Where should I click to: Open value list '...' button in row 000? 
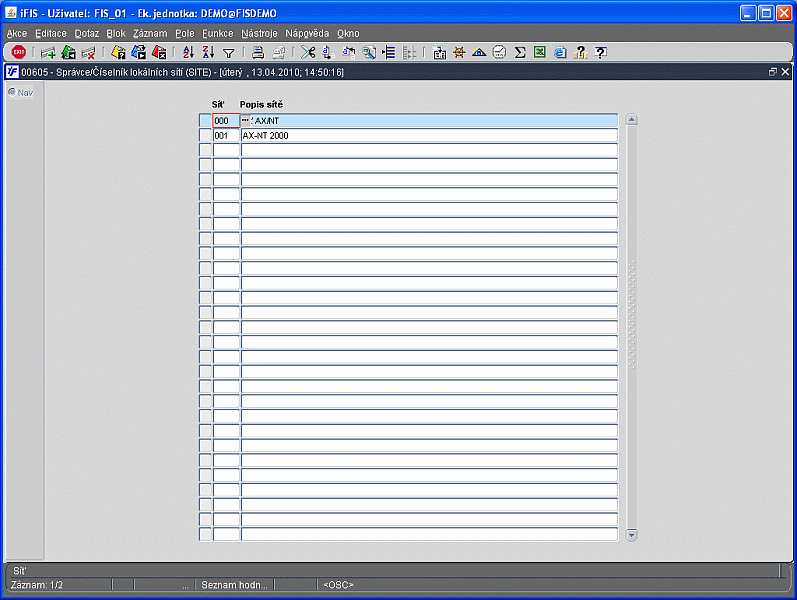tap(246, 120)
